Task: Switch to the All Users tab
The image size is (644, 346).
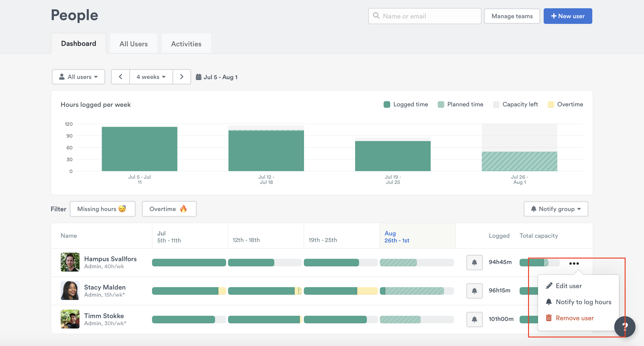Action: point(134,44)
